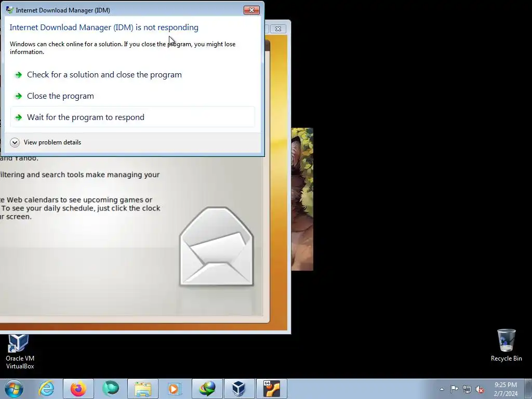
Task: Open the teal globe browser taskbar icon
Action: coord(111,389)
